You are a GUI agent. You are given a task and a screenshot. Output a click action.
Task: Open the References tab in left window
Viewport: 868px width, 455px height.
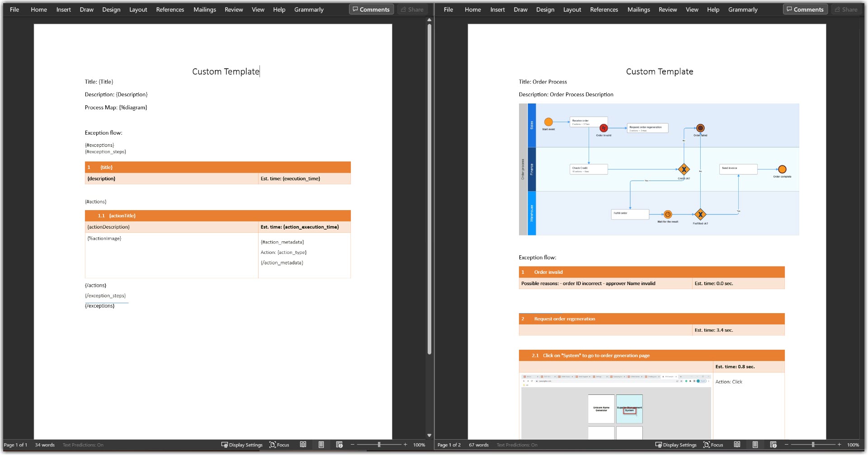(170, 9)
